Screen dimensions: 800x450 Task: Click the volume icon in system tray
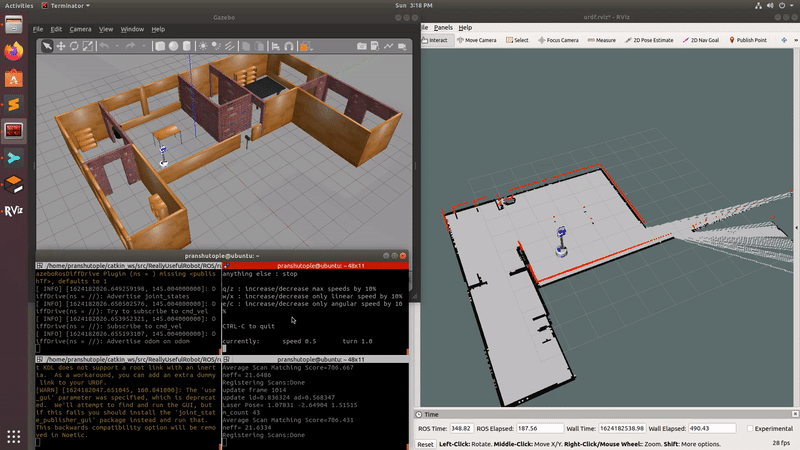pyautogui.click(x=770, y=6)
